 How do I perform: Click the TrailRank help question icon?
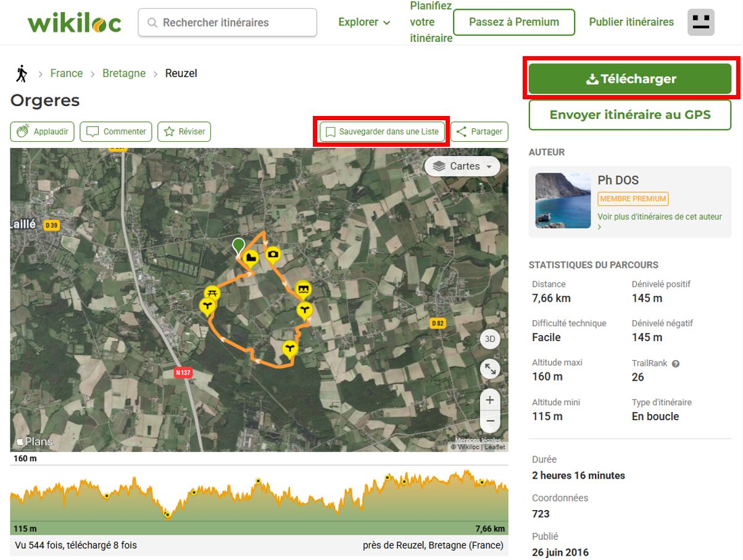tap(676, 364)
